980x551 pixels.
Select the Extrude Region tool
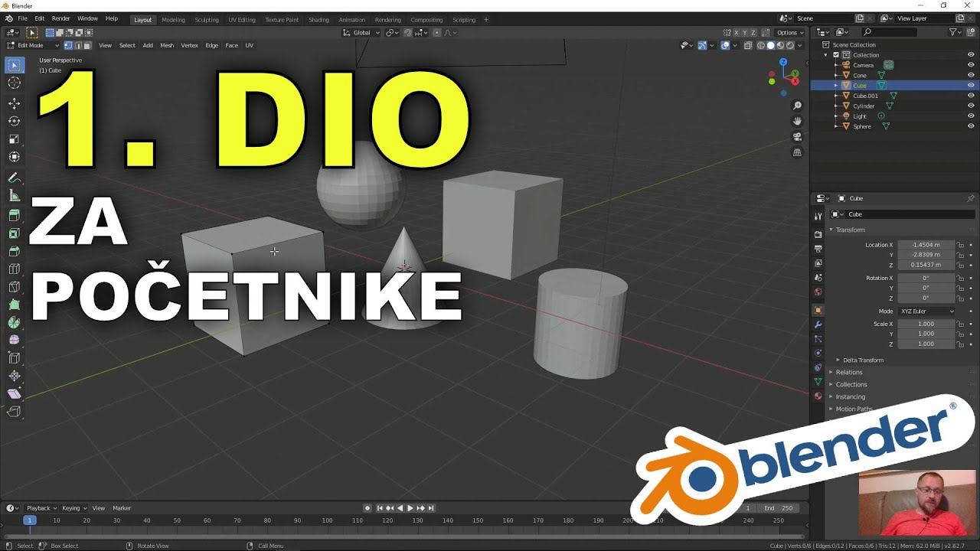coord(14,216)
